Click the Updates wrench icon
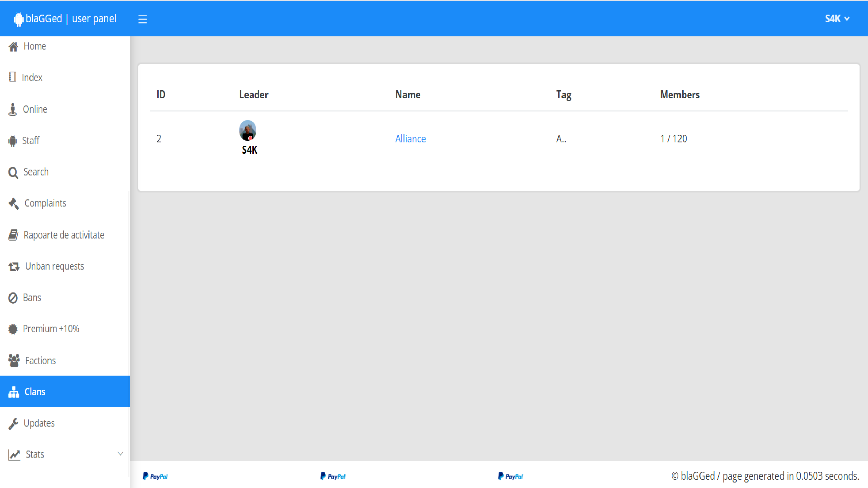Image resolution: width=868 pixels, height=488 pixels. click(13, 423)
